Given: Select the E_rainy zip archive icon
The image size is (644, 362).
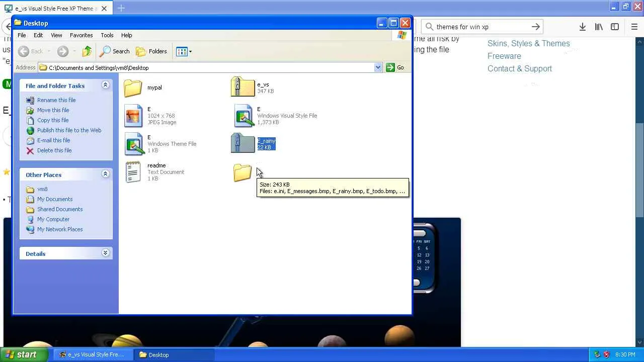Looking at the screenshot, I should pyautogui.click(x=243, y=143).
